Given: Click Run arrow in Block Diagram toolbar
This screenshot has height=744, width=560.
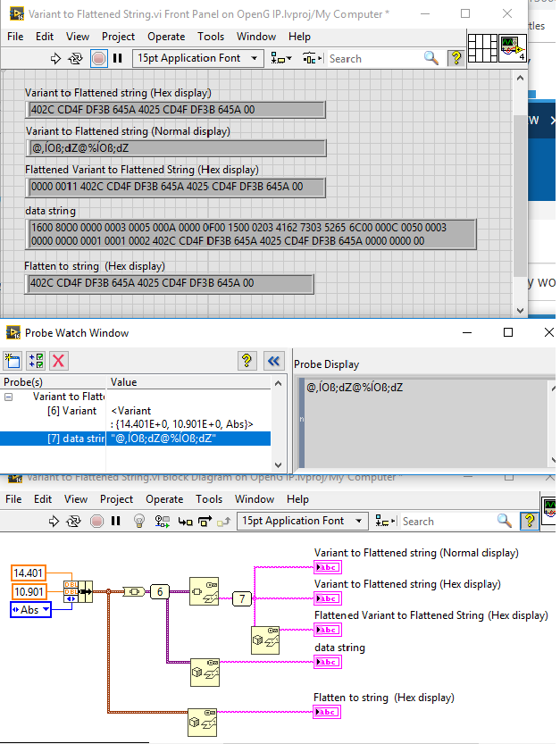Looking at the screenshot, I should (54, 522).
